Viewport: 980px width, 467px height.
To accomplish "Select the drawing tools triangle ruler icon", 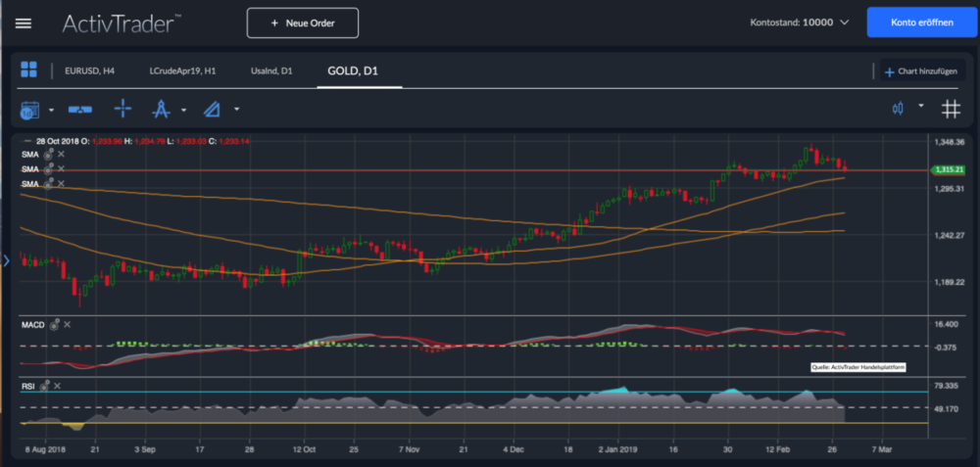I will [x=213, y=110].
